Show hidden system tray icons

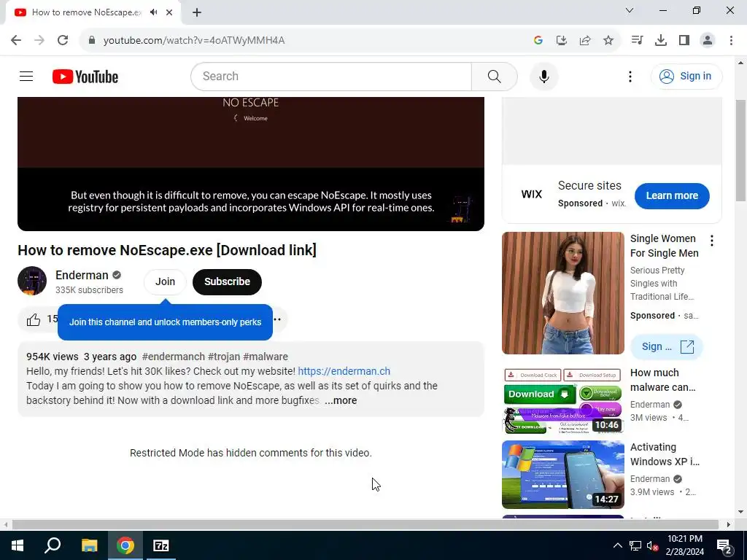(x=617, y=545)
